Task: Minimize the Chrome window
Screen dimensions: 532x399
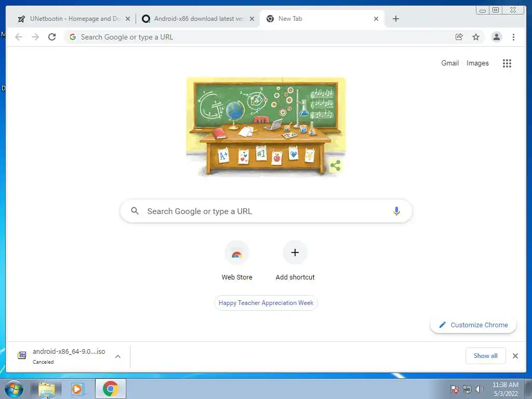Action: (483, 10)
